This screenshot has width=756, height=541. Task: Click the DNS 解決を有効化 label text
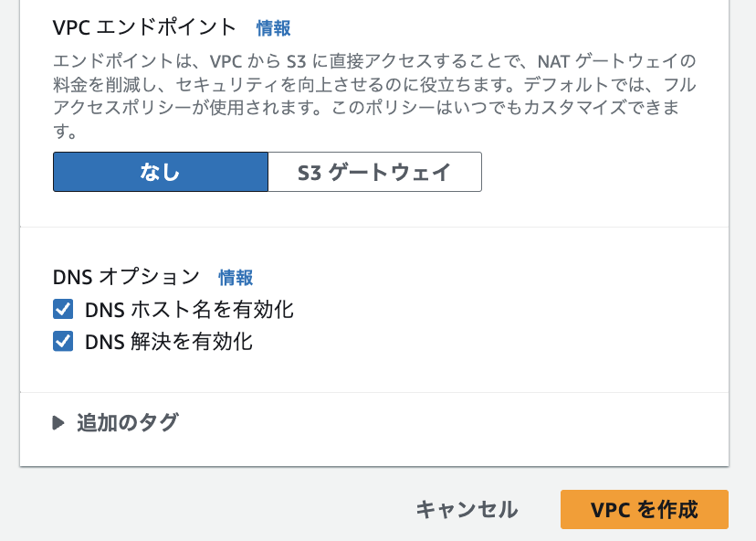point(169,342)
